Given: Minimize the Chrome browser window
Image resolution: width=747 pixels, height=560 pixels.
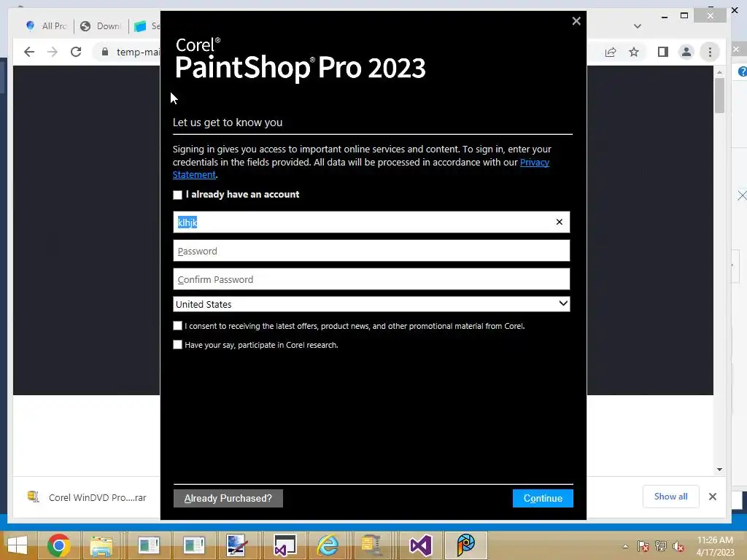Looking at the screenshot, I should tap(664, 17).
